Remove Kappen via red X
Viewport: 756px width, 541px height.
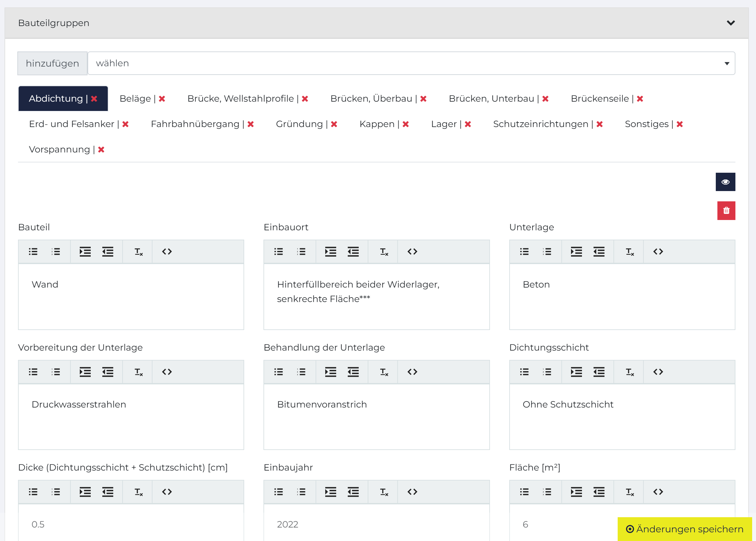pos(406,124)
